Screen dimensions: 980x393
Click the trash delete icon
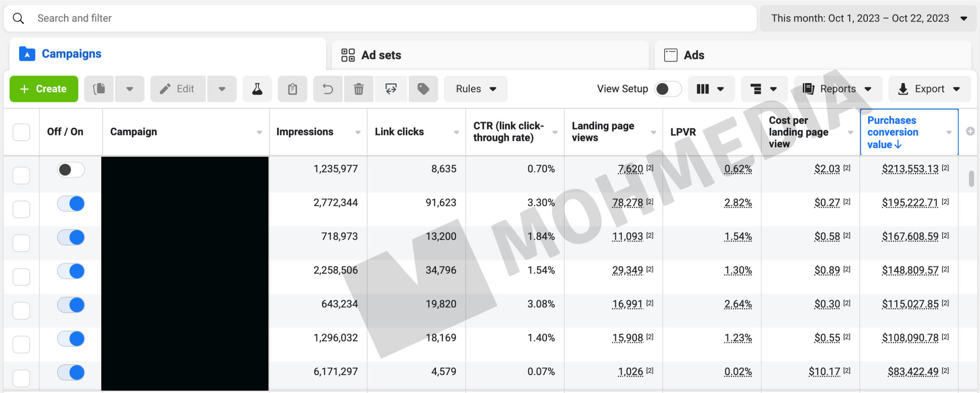pyautogui.click(x=358, y=89)
